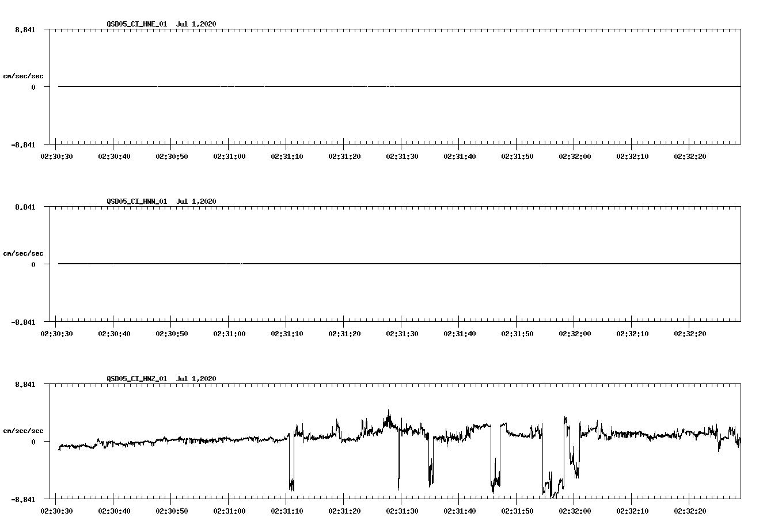
Task: Click the 02:31:00 tick label on HNE plot
Action: pos(229,157)
